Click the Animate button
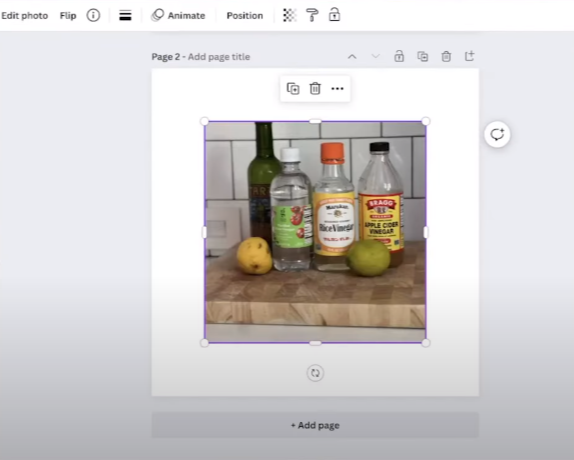The width and height of the screenshot is (574, 460). 178,15
